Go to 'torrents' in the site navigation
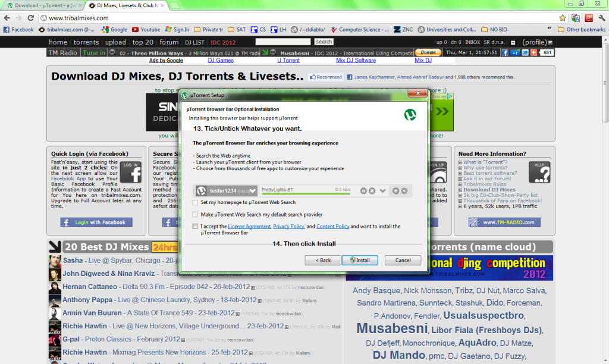 pos(86,42)
